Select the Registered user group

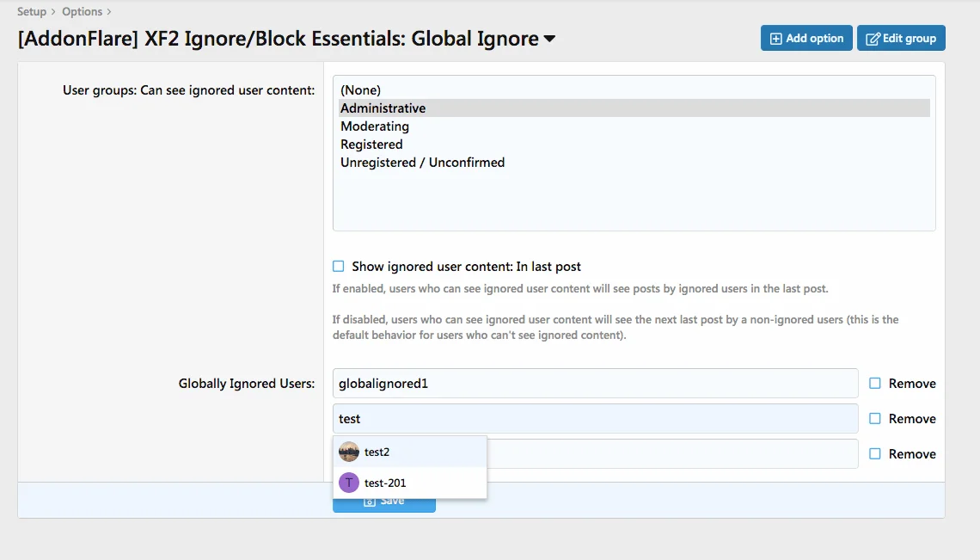click(x=371, y=144)
